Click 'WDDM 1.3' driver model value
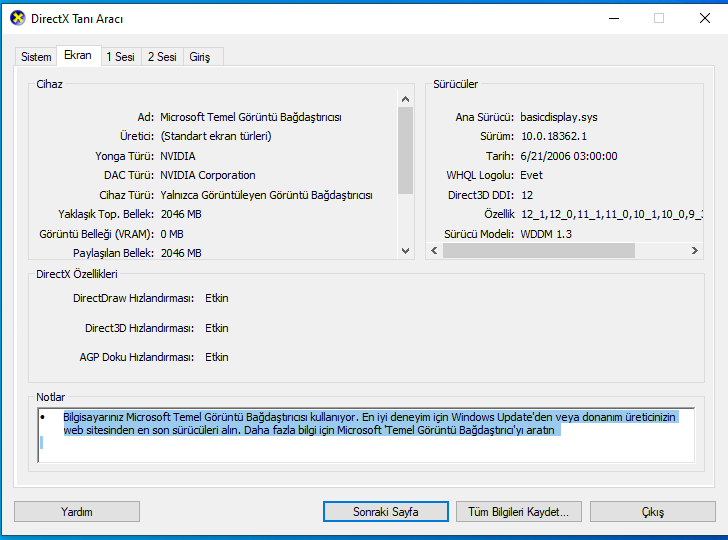This screenshot has height=540, width=728. pyautogui.click(x=546, y=234)
